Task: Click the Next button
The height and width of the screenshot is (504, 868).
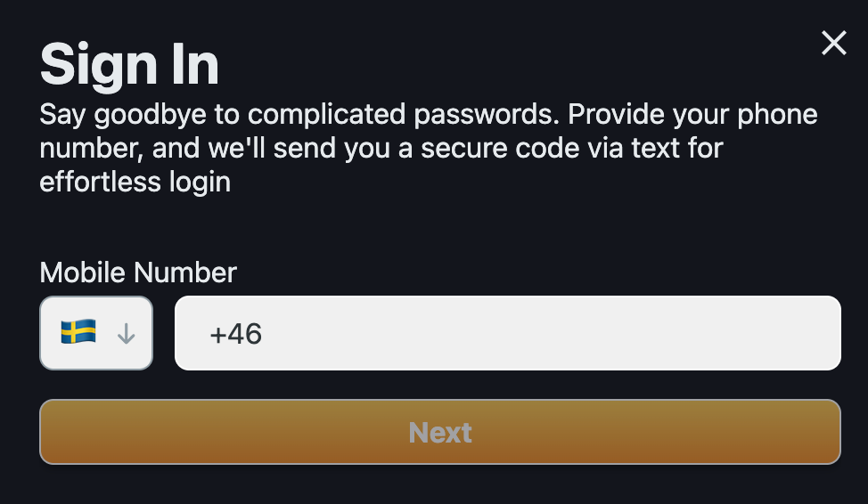Action: click(440, 432)
